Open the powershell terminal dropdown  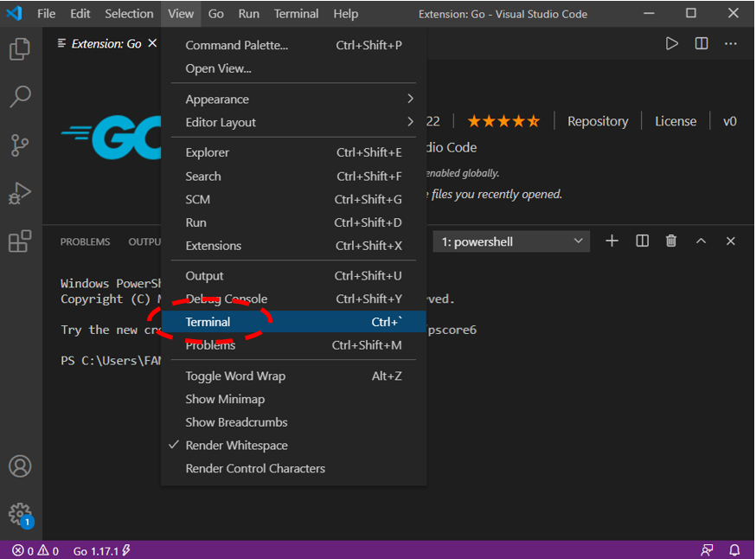pos(510,241)
